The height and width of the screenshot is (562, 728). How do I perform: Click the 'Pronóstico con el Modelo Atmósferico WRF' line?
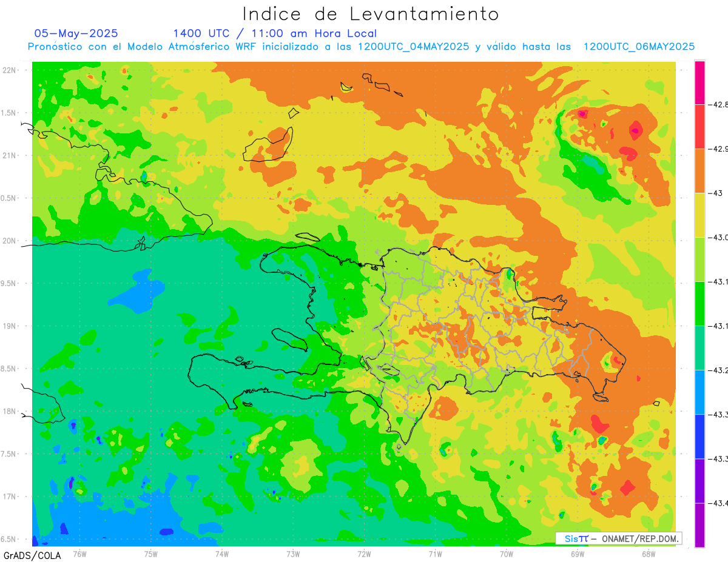361,47
